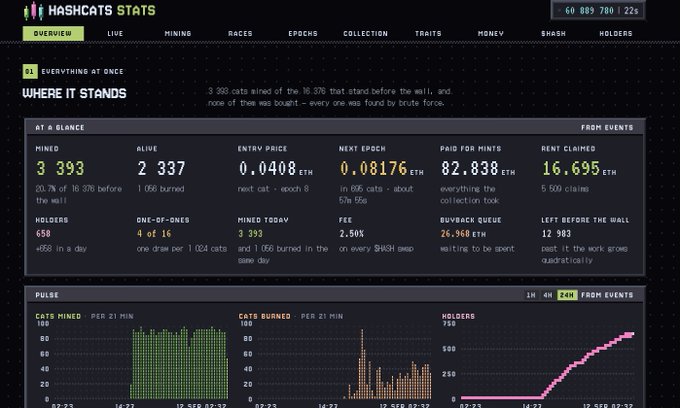The height and width of the screenshot is (408, 680).
Task: Click the At a Glance panel header
Action: 335,127
